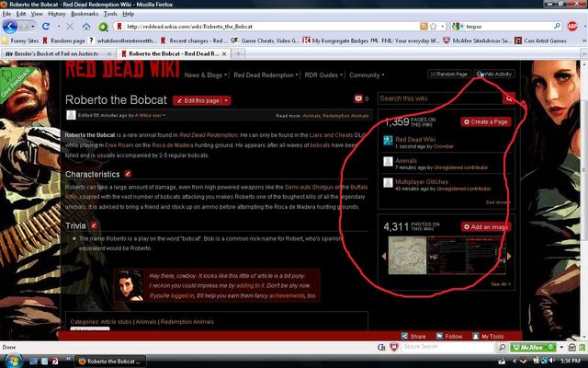Click the Share icon in bottom bar
588x368 pixels.
pos(404,336)
